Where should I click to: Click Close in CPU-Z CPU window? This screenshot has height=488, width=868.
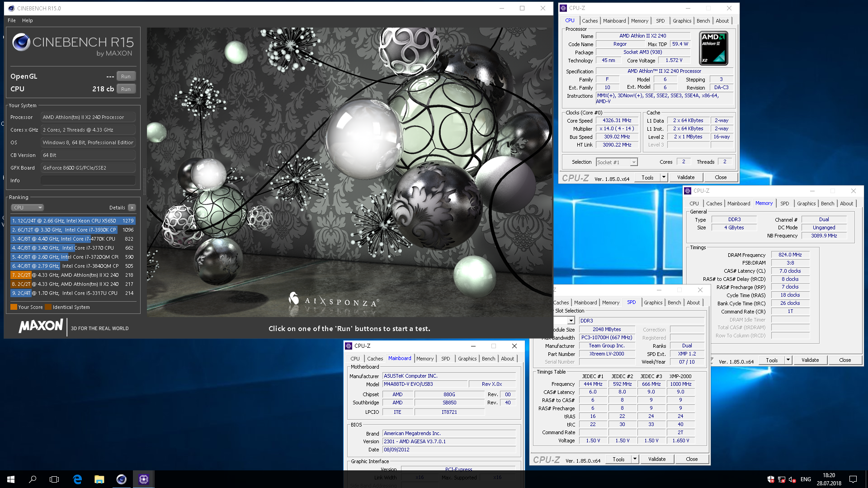pos(721,177)
